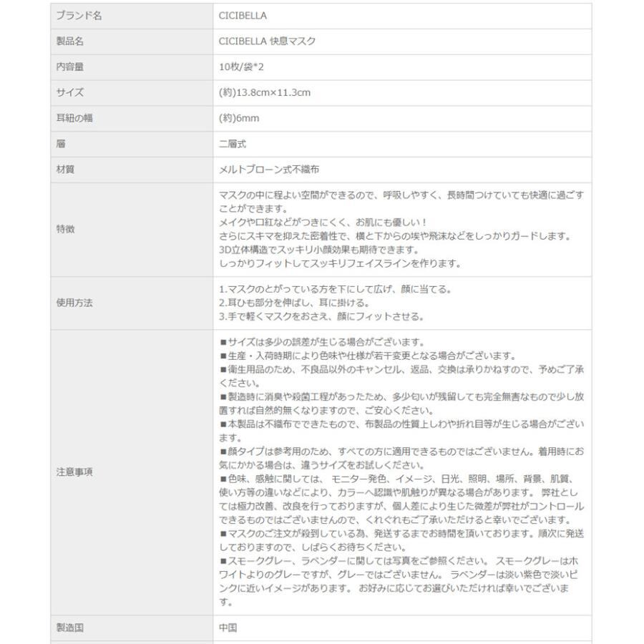The image size is (644, 644).
Task: Select the '中国' country value
Action: (x=228, y=628)
